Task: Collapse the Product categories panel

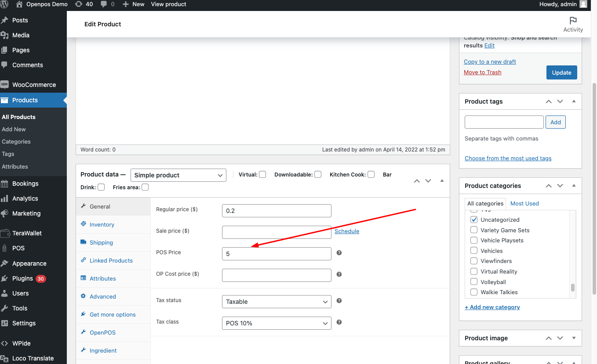Action: coord(574,186)
